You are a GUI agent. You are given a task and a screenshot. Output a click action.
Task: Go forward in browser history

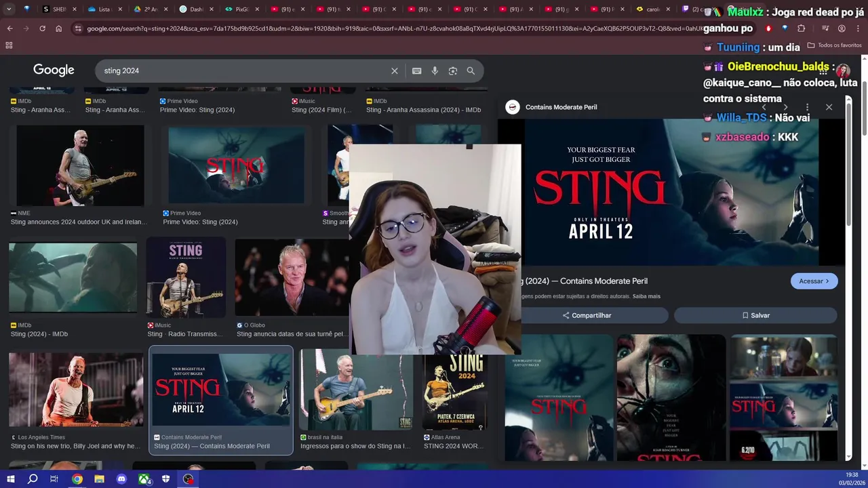(x=26, y=28)
